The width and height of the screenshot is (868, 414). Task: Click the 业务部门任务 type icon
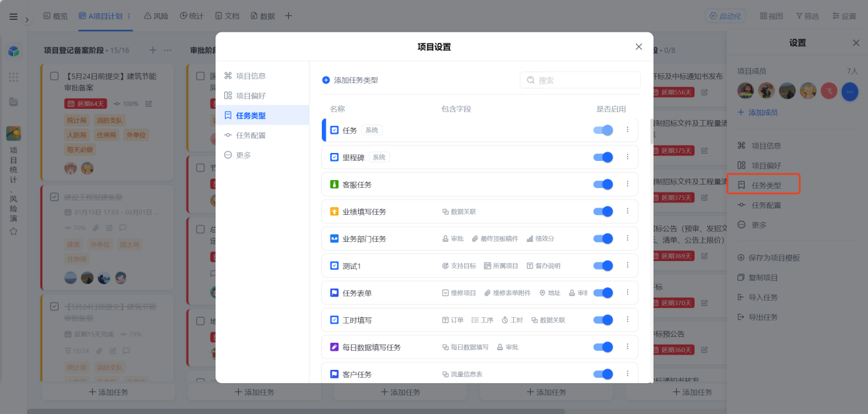pyautogui.click(x=334, y=239)
